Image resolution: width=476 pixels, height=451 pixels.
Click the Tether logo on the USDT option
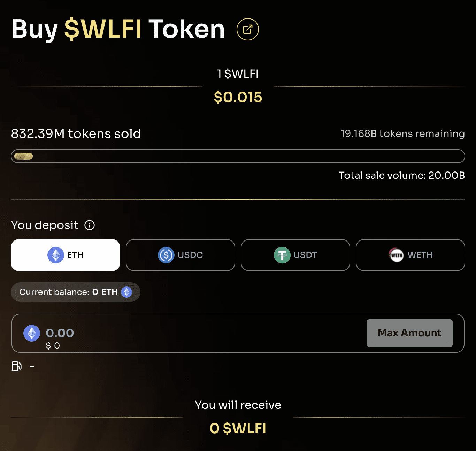point(283,255)
